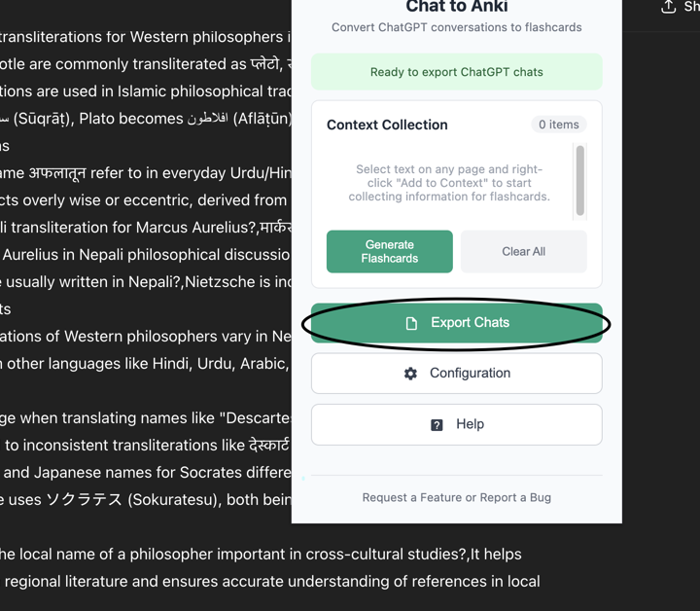The width and height of the screenshot is (700, 611).
Task: Select the Export Chats label
Action: click(x=471, y=322)
